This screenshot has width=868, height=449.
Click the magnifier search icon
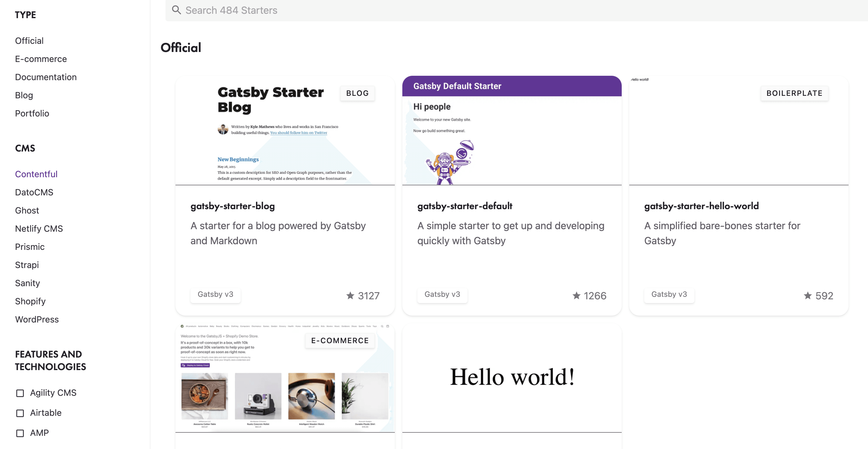coord(176,10)
